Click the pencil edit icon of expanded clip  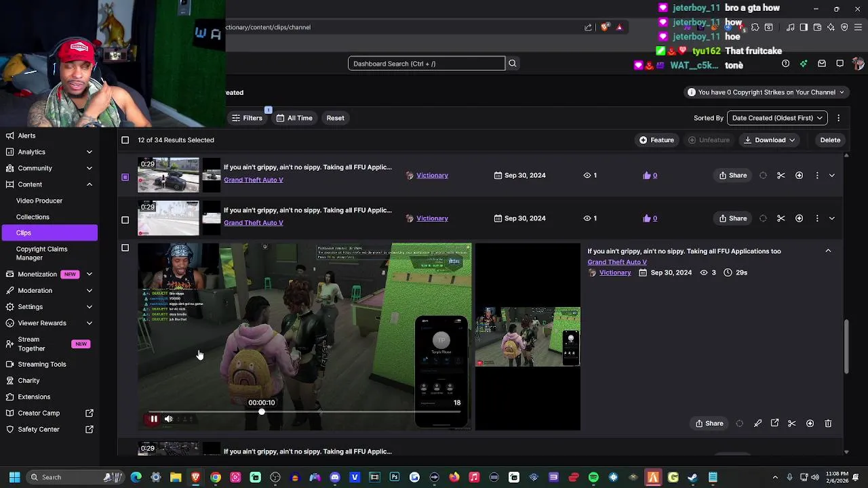pos(757,424)
